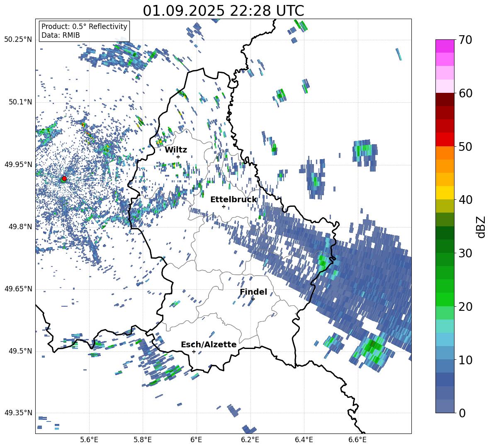Click the 49.8°N latitude label
The width and height of the screenshot is (491, 448).
(x=20, y=227)
